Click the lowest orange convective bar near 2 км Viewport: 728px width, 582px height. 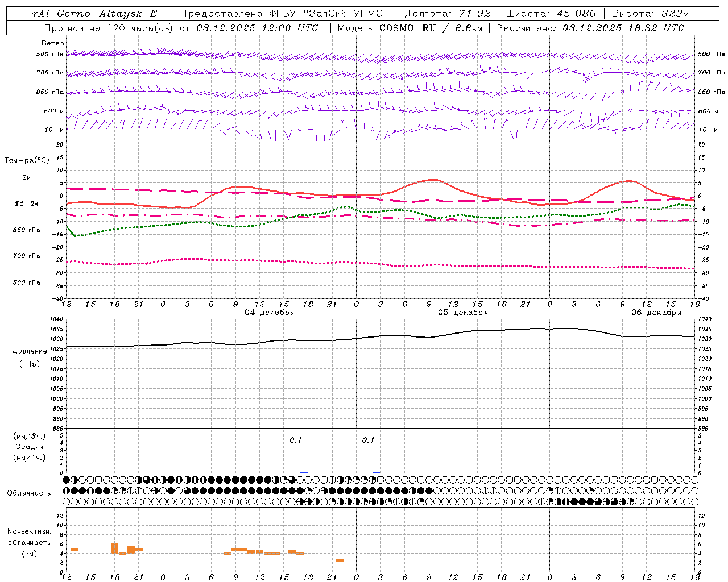[340, 560]
